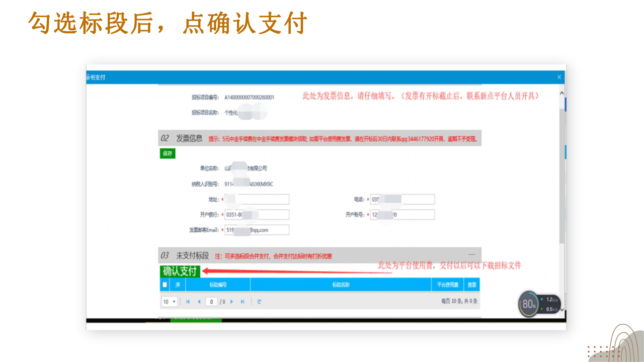Screen dimensions: 644x362
Task: Close the 标书支付 dialog
Action: (x=559, y=77)
